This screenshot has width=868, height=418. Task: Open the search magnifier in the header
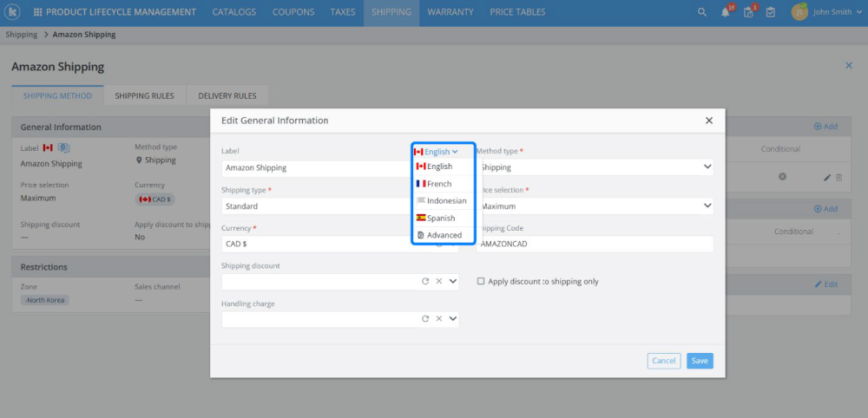pos(702,12)
